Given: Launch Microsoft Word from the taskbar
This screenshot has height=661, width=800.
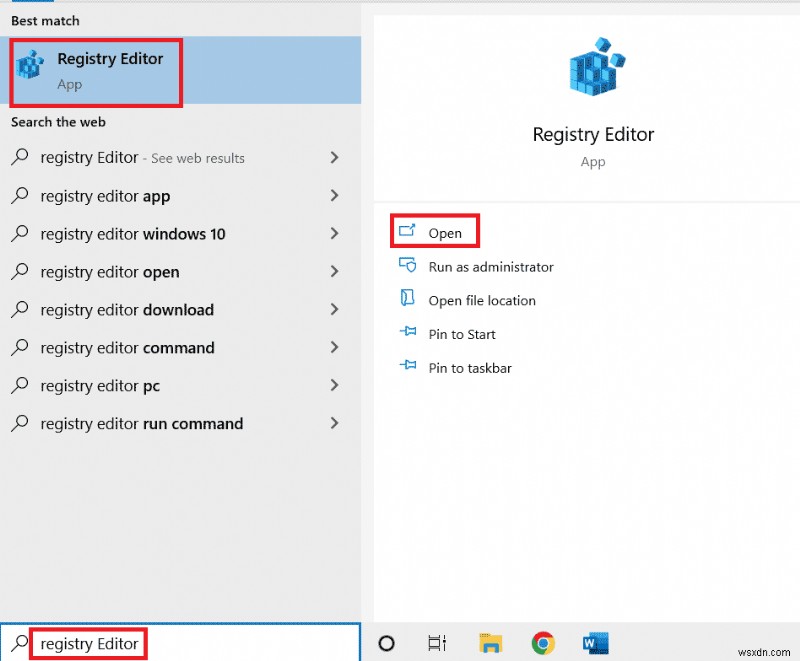Looking at the screenshot, I should (x=596, y=643).
